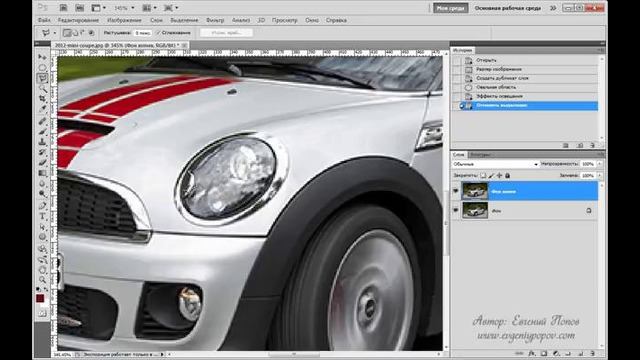Delete layer with the trash icon

(x=592, y=353)
